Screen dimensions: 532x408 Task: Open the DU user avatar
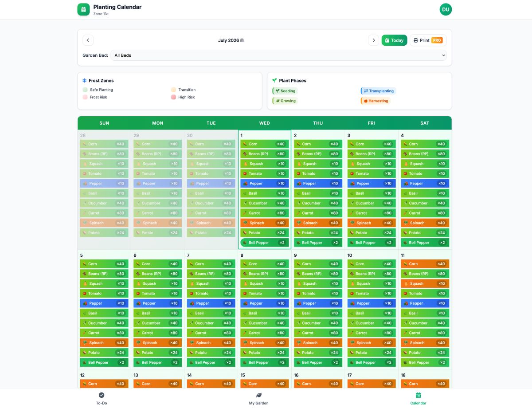(x=446, y=9)
